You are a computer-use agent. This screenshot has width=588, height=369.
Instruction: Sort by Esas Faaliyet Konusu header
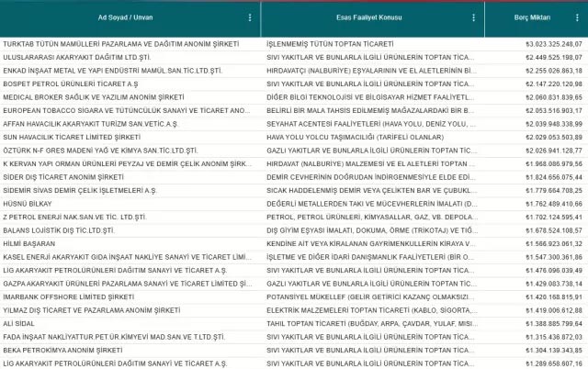(369, 17)
